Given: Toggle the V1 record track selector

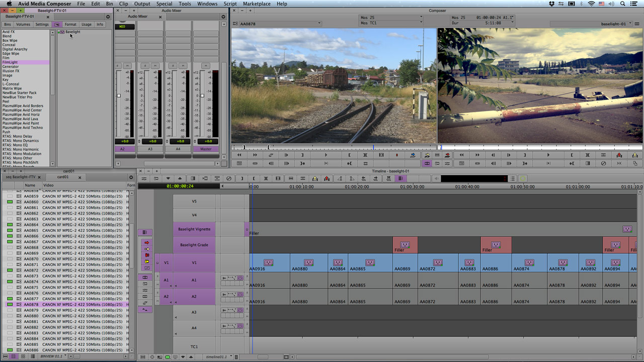Looking at the screenshot, I should (194, 263).
